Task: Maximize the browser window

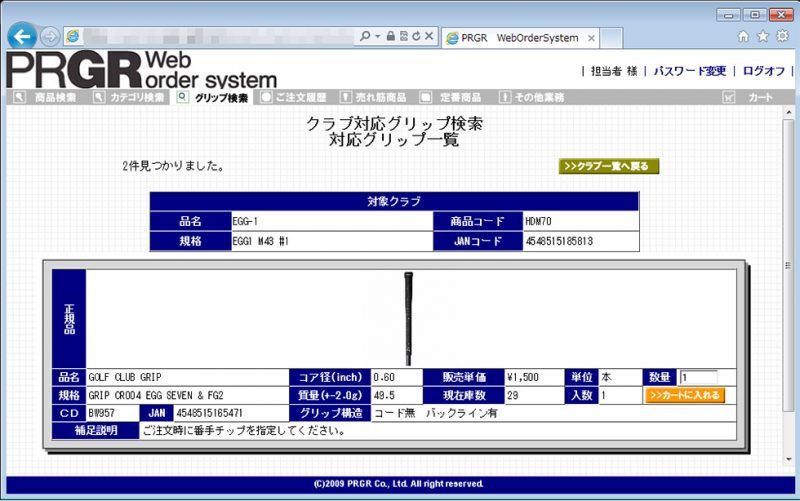Action: pyautogui.click(x=755, y=15)
